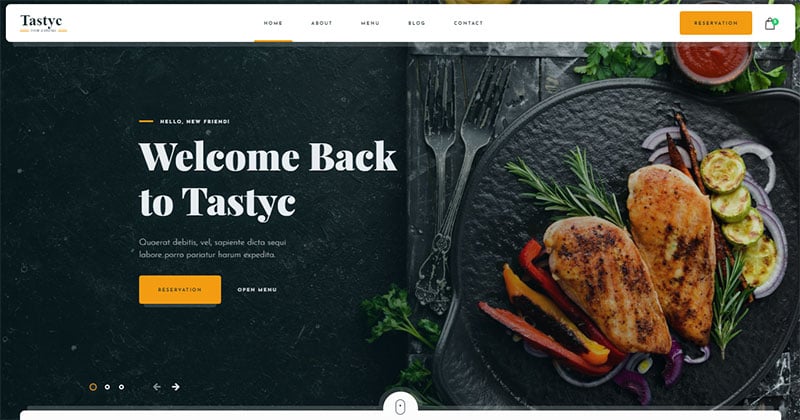Go to the next slide with right arrow

tap(176, 387)
